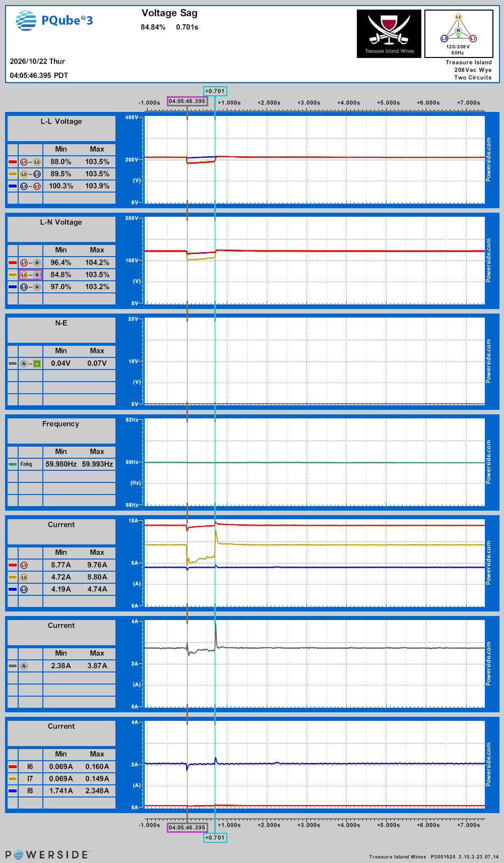Image resolution: width=504 pixels, height=863 pixels.
Task: Click the 59.980Hz minimum frequency value
Action: [x=61, y=464]
